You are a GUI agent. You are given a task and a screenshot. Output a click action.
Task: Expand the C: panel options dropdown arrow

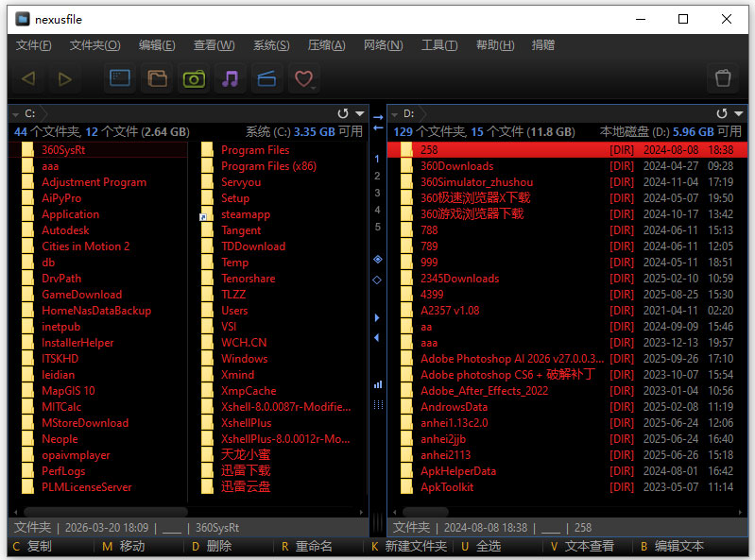[x=360, y=113]
